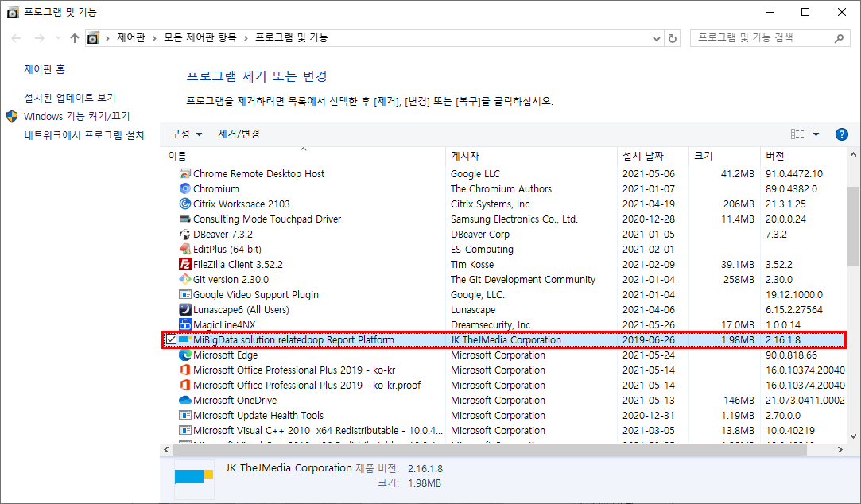Click the scroll up arrow of list

(853, 155)
